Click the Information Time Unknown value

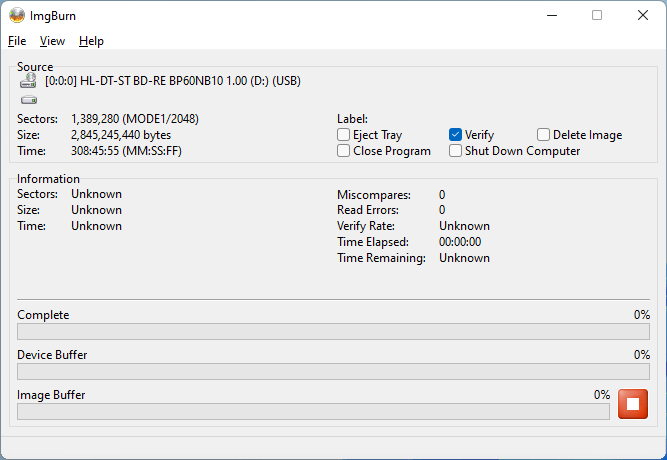coord(96,226)
